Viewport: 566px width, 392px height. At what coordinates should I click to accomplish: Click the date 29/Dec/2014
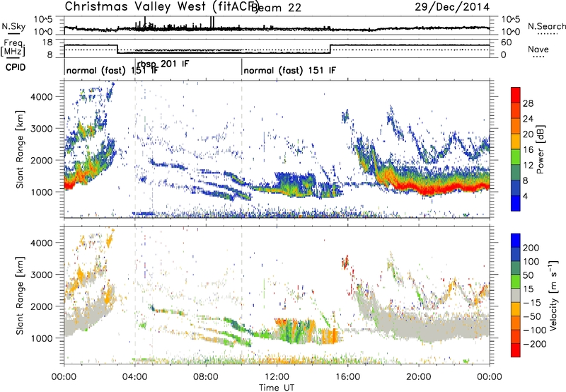452,7
